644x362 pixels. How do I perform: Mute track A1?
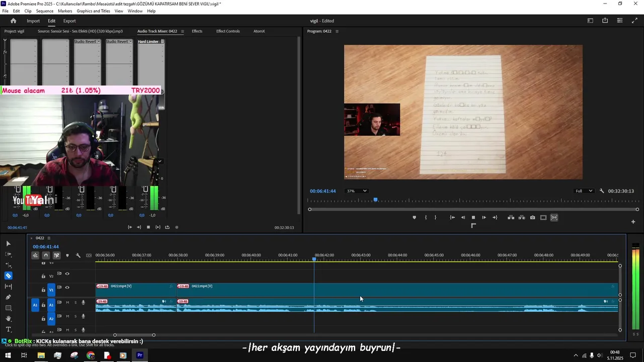pyautogui.click(x=67, y=303)
